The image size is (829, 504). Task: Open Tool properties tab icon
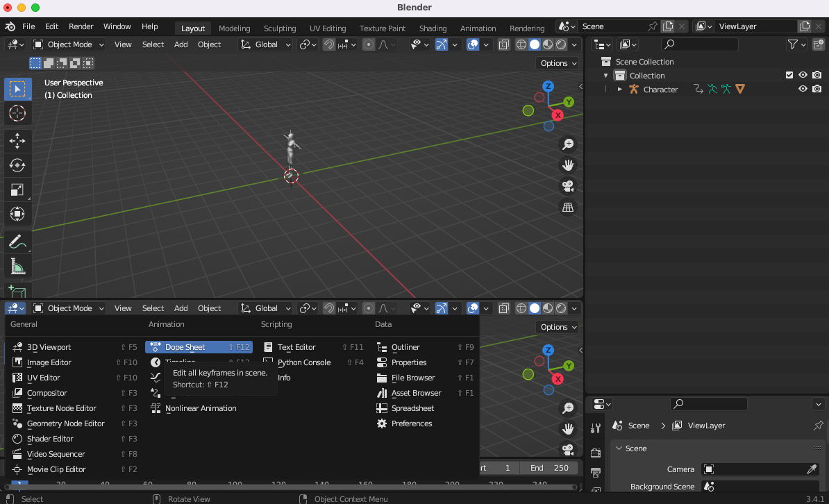point(596,429)
